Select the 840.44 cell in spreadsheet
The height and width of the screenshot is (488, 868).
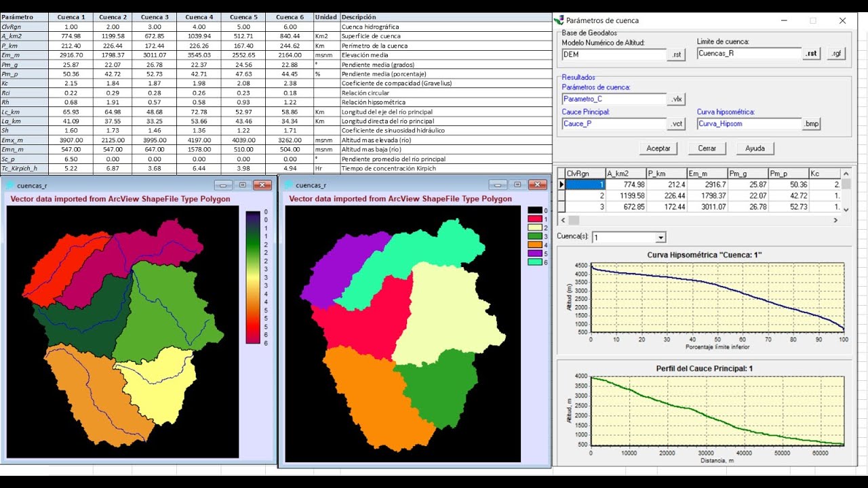pos(290,36)
